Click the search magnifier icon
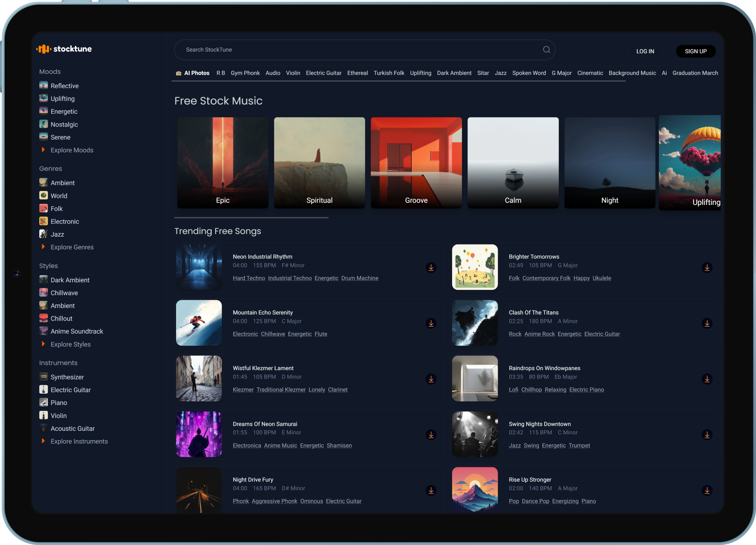 pos(546,50)
